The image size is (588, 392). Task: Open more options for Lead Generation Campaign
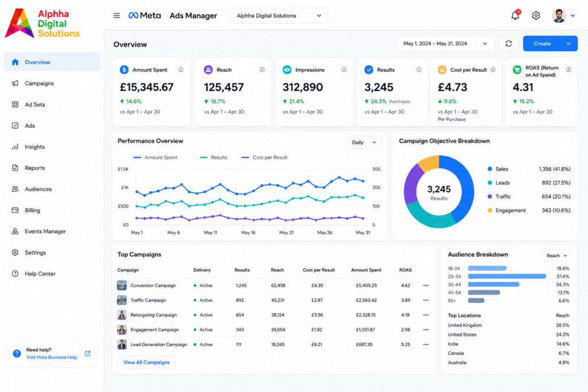(x=425, y=344)
